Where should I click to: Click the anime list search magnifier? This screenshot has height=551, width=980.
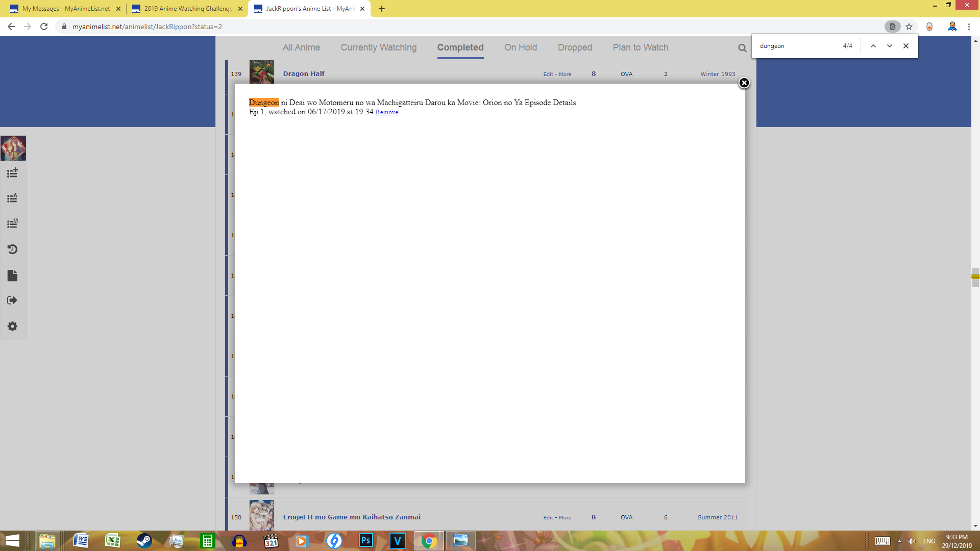(742, 48)
